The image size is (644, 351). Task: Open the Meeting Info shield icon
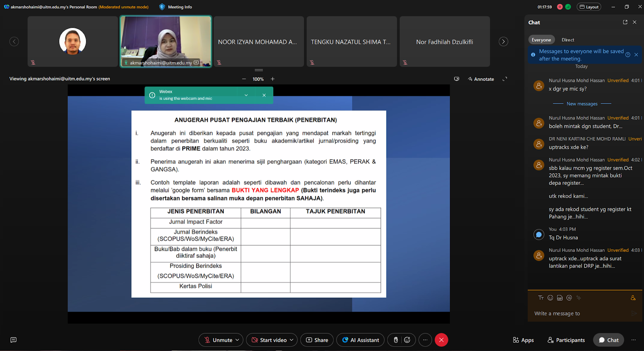pyautogui.click(x=162, y=7)
